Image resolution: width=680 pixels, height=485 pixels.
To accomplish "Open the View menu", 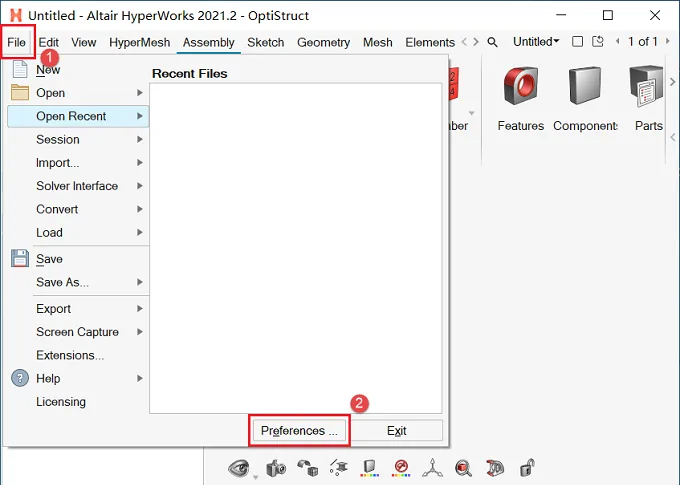I will click(x=84, y=42).
